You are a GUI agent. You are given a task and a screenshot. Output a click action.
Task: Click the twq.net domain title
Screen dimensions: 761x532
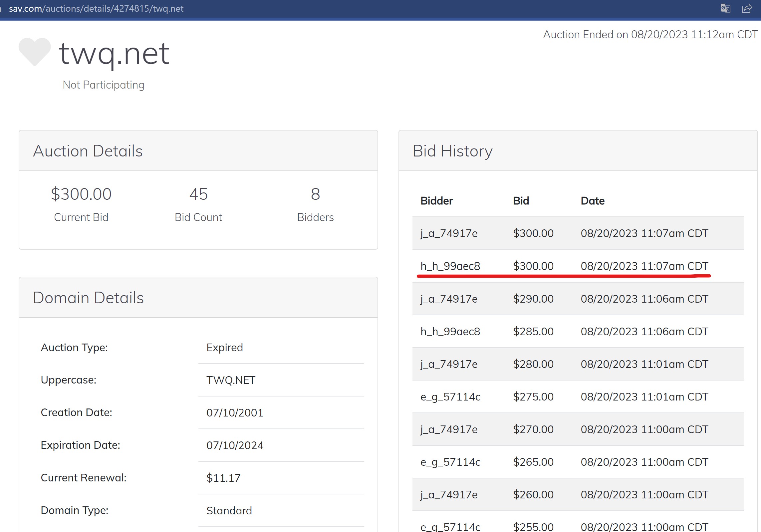(114, 54)
